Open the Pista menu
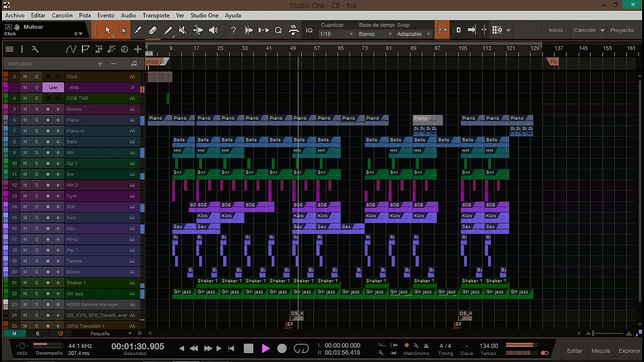The height and width of the screenshot is (362, 644). pyautogui.click(x=85, y=16)
